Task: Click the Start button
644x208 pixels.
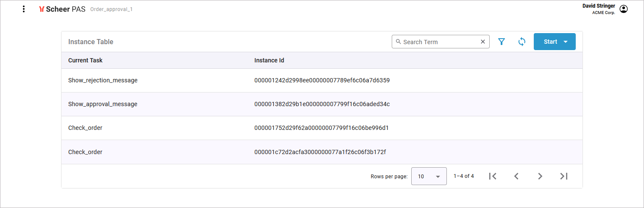Action: tap(550, 42)
